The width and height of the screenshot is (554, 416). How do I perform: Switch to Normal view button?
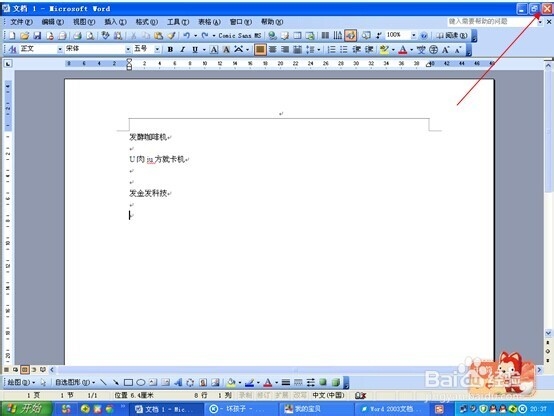point(6,370)
